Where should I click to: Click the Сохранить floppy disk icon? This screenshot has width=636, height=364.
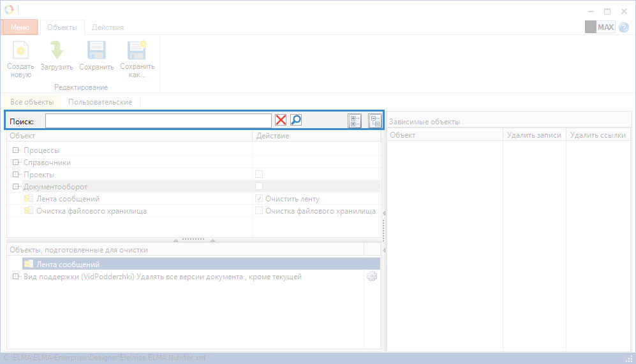pos(96,50)
